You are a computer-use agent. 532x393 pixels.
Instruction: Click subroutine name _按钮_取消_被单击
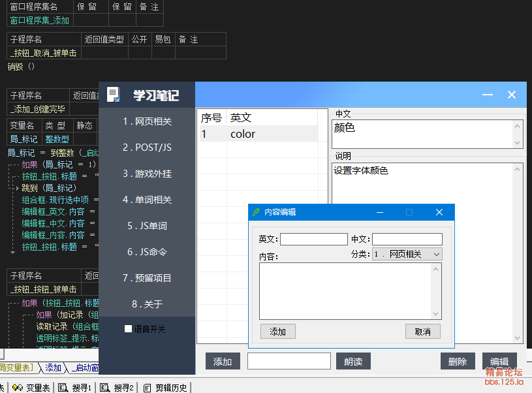coord(44,53)
